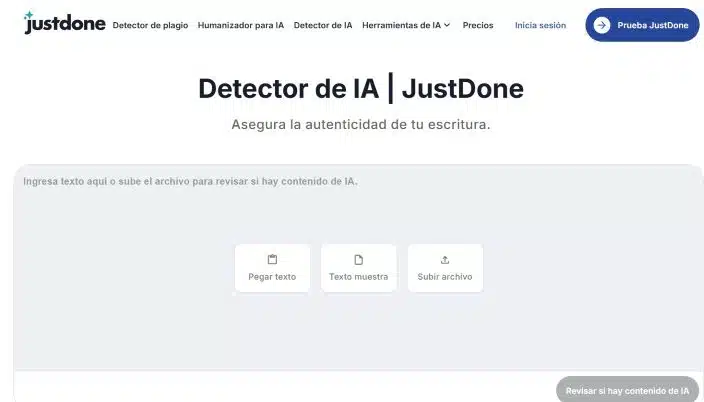Click the JustDone logo in the header
Screen dimensions: 704x402
click(x=65, y=25)
